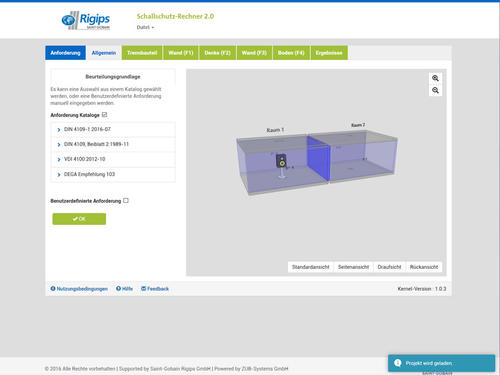
Task: Switch to Draufsicht view
Action: pyautogui.click(x=389, y=267)
